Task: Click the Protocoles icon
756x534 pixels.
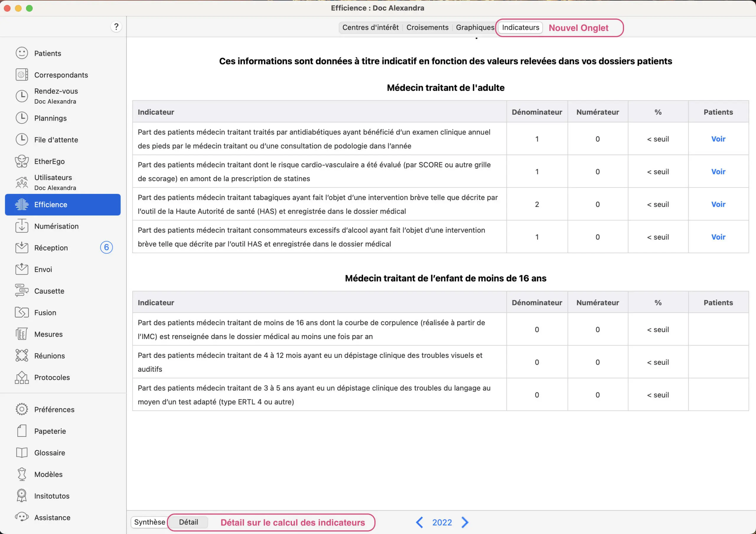Action: (x=22, y=377)
